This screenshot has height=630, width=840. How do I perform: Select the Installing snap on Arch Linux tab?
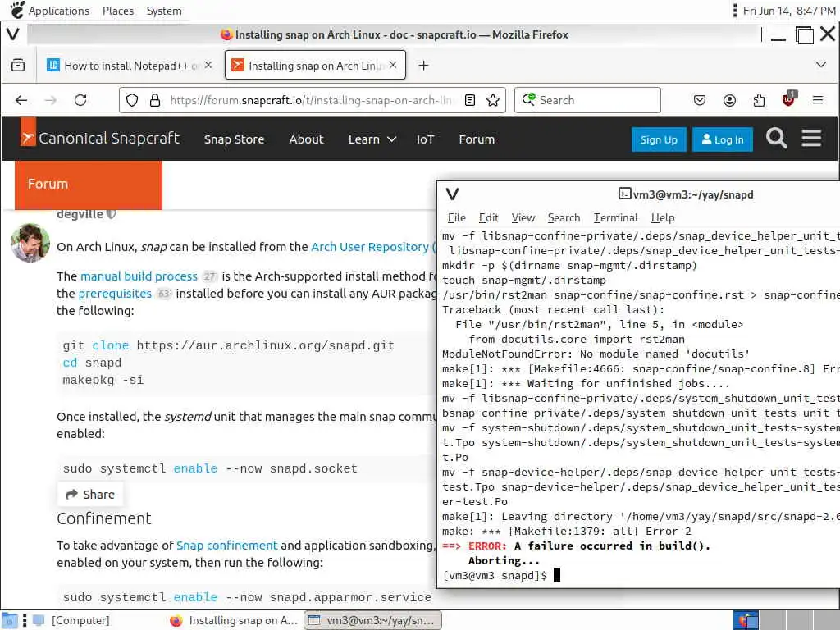click(315, 66)
